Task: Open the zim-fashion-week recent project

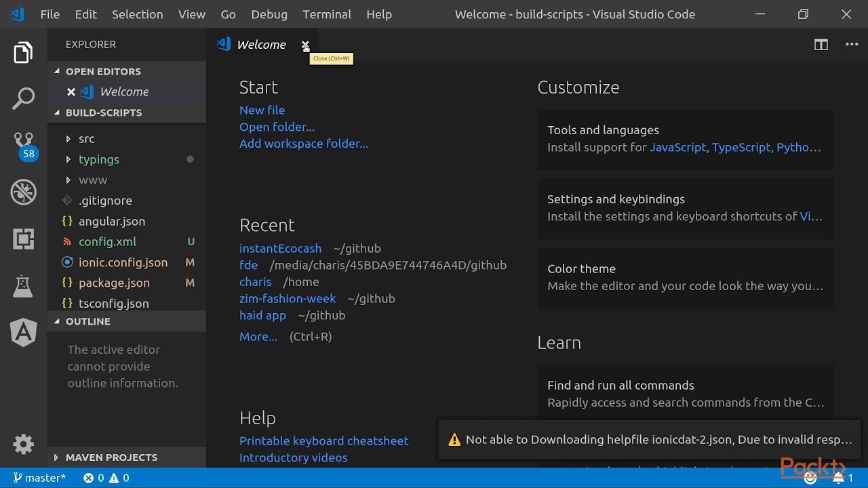Action: (x=288, y=299)
